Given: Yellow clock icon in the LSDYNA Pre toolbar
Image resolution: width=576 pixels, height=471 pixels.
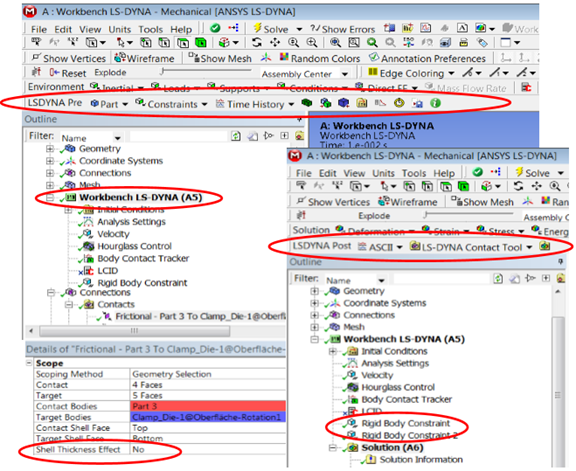Looking at the screenshot, I should tap(399, 103).
